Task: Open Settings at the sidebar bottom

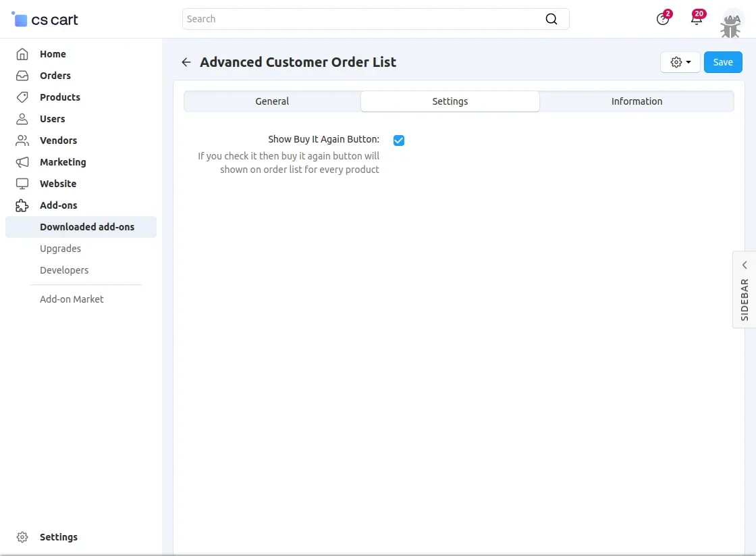Action: (58, 537)
